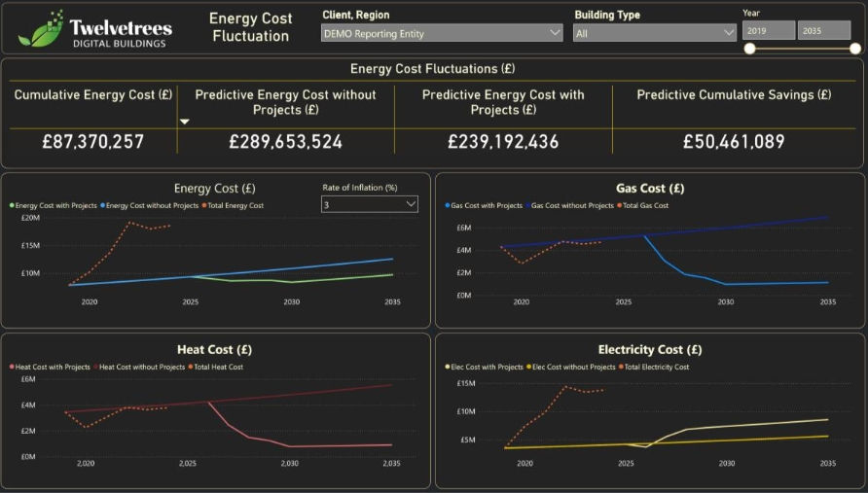
Task: Click the Electricity Cost (£) chart title
Action: coord(650,350)
